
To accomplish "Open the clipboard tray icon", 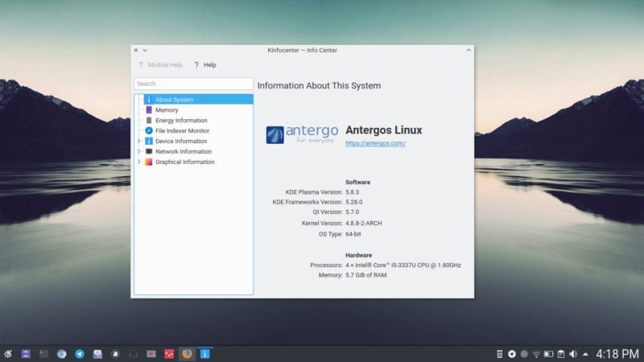I will [x=560, y=354].
